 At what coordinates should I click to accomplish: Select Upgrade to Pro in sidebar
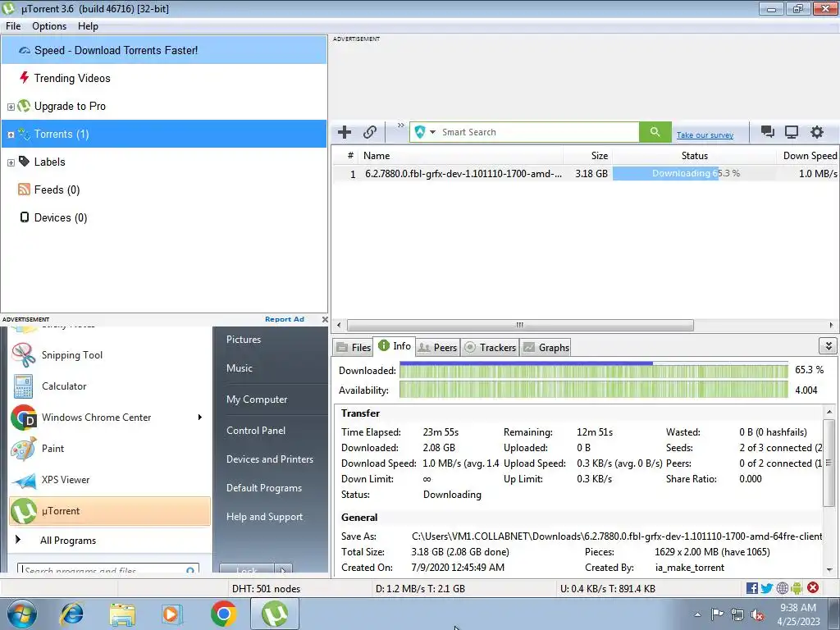pos(164,106)
